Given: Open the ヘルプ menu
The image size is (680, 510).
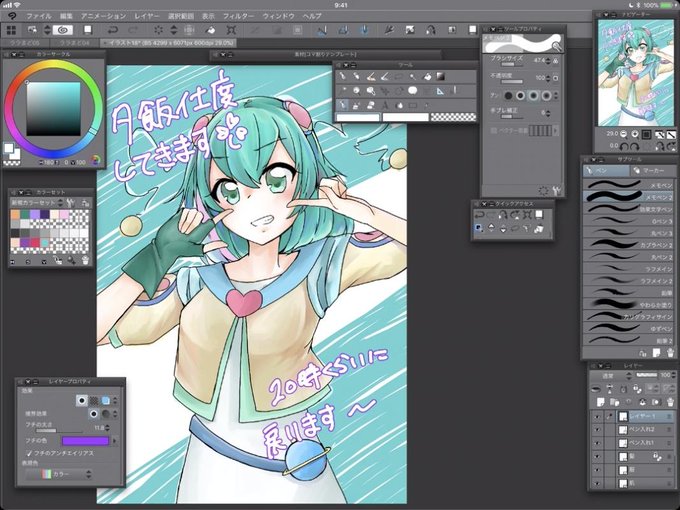Looking at the screenshot, I should pos(312,16).
